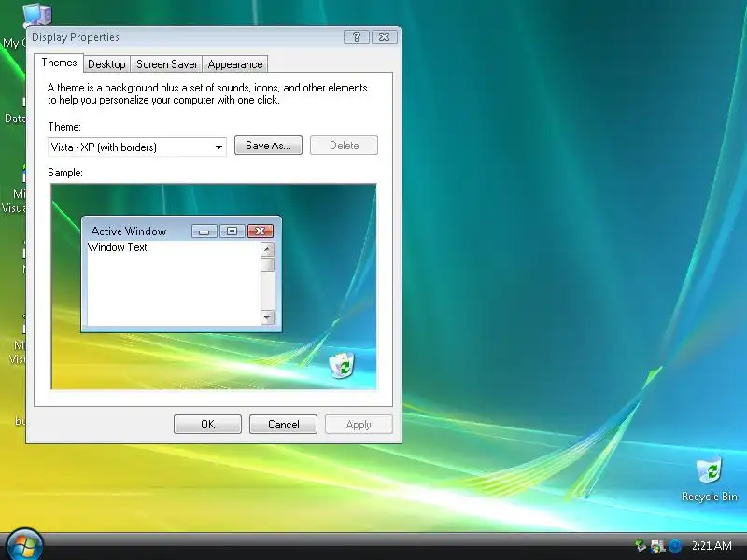Viewport: 747px width, 560px height.
Task: Click the 'Theme:' label
Action: pyautogui.click(x=64, y=127)
